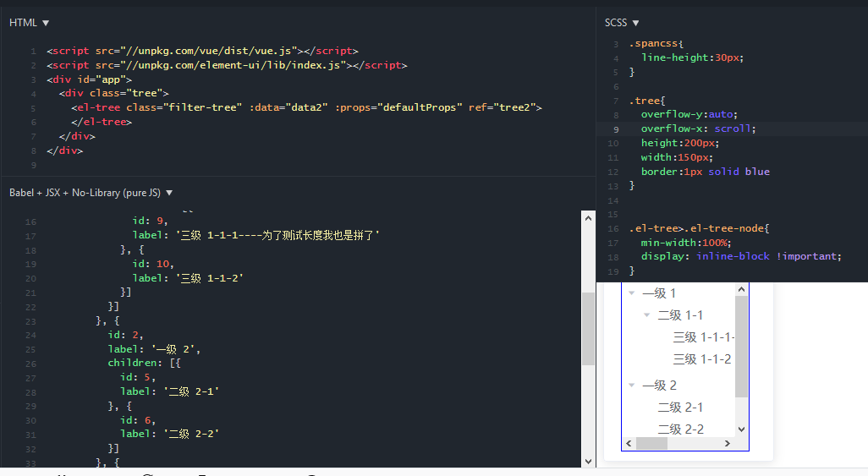The height and width of the screenshot is (476, 868).
Task: Click the label '一级 2' JS line
Action: (x=154, y=349)
